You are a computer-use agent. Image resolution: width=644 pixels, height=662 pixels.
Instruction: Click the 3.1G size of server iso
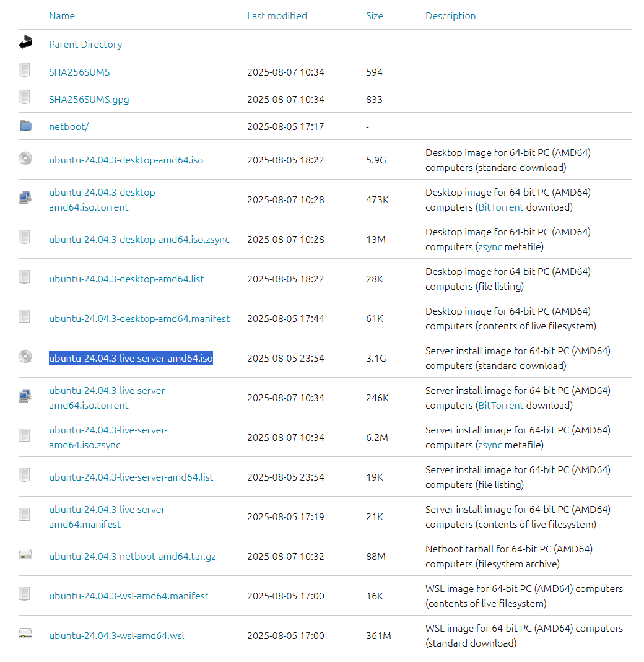(x=376, y=359)
